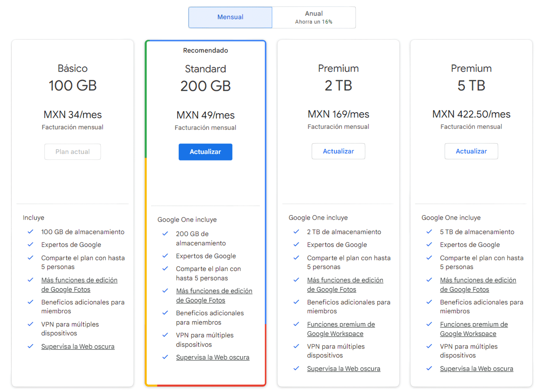Click checkmark beside 5 TB de almacenamiento
Viewport: 544px width, 392px height.
click(429, 232)
